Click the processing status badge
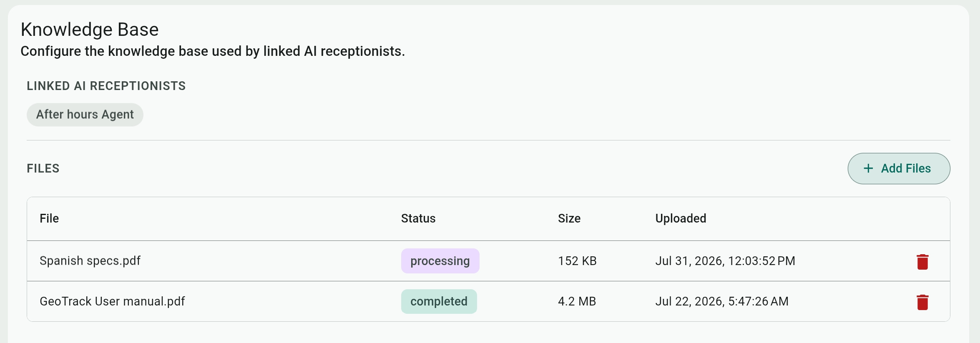 click(x=440, y=261)
